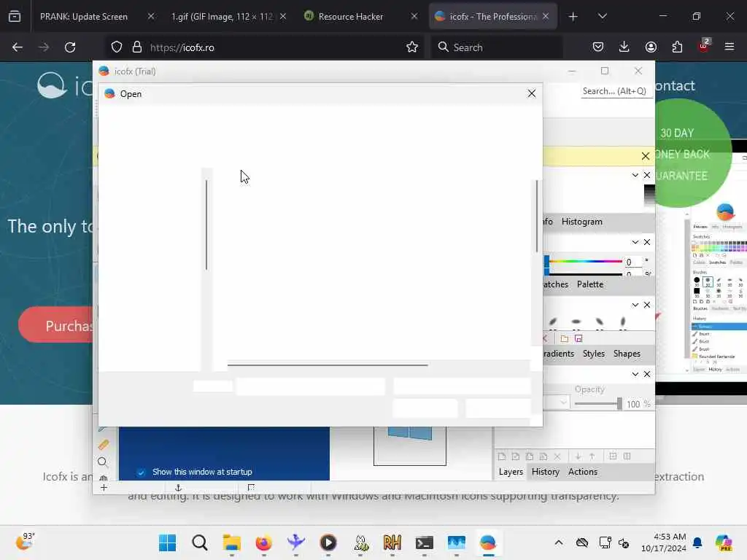Screen dimensions: 747x560
Task: Open Windows taskbar search
Action: (x=200, y=542)
